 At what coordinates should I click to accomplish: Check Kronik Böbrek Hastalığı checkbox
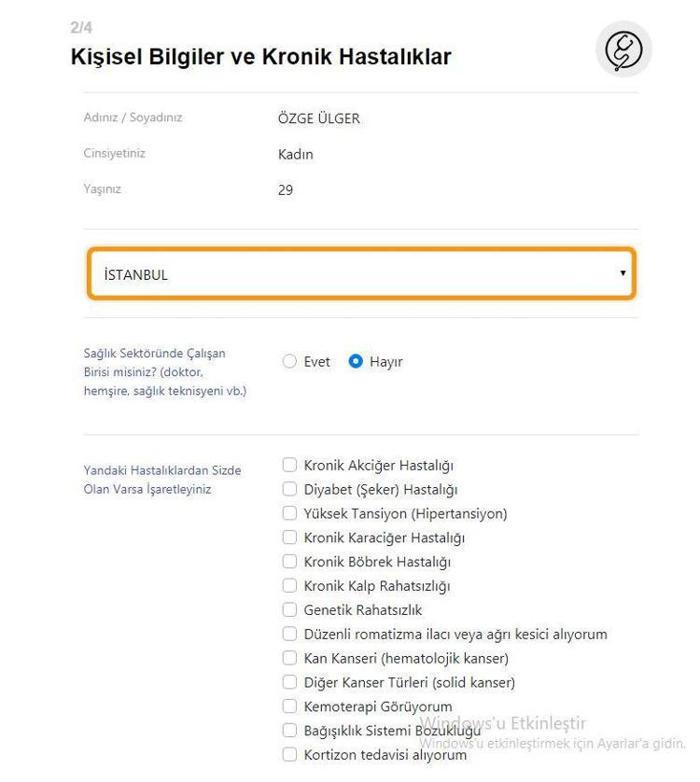point(289,562)
